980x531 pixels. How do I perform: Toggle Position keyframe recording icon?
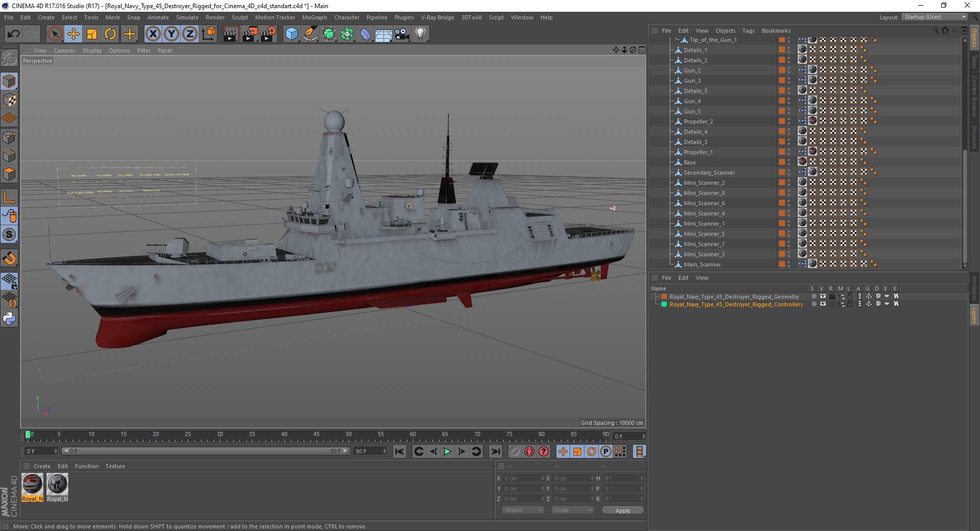tap(562, 451)
